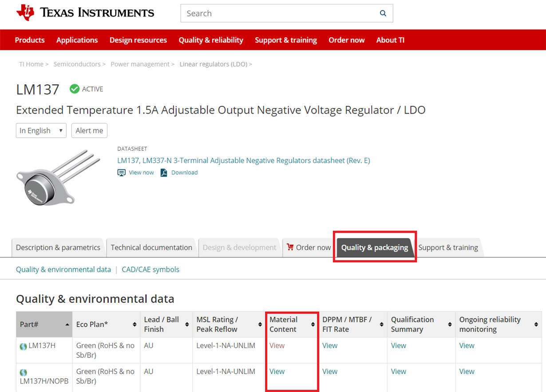Open the Applications menu
This screenshot has height=392, width=546.
tap(77, 40)
